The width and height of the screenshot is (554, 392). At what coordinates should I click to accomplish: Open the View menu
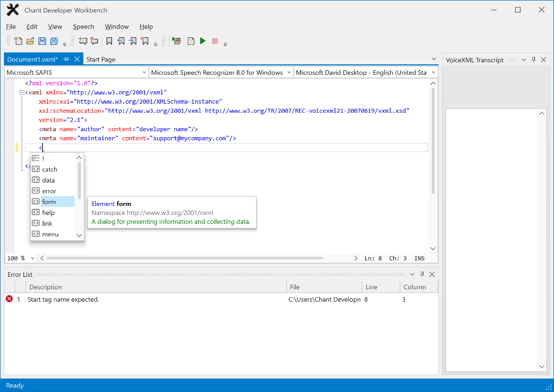pos(55,26)
